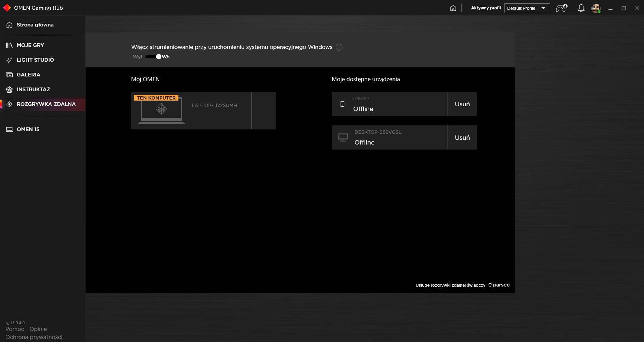The height and width of the screenshot is (342, 644).
Task: Click the ROZGRYWKA ZDALNA streaming icon
Action: tap(9, 104)
